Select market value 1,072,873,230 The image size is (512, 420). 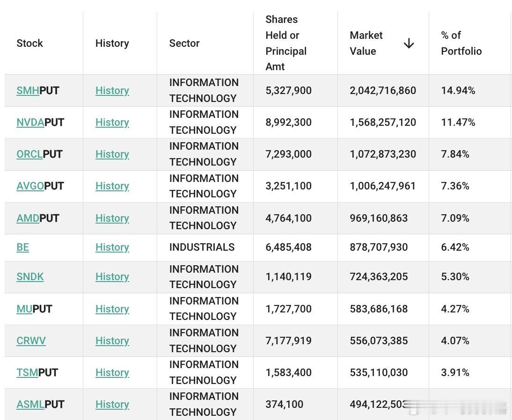click(383, 154)
